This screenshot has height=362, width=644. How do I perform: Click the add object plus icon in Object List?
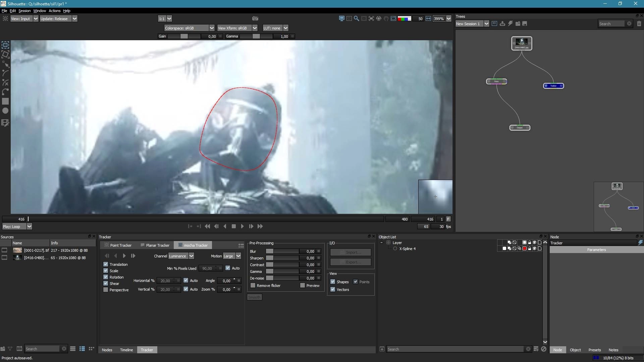(382, 349)
